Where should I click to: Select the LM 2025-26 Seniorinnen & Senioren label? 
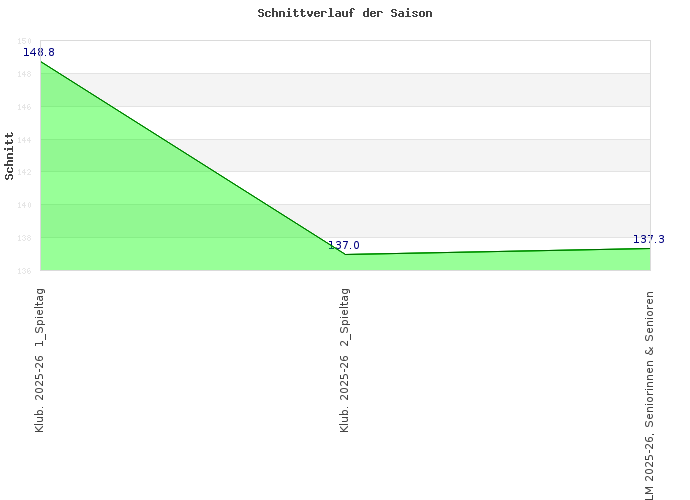click(x=650, y=395)
